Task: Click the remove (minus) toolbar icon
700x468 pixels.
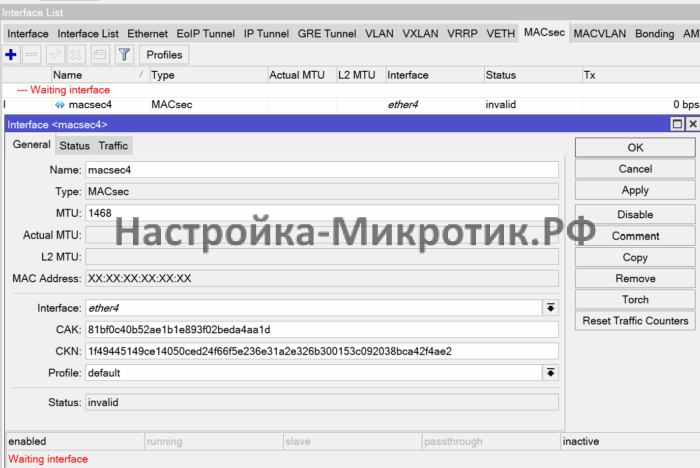Action: (31, 55)
